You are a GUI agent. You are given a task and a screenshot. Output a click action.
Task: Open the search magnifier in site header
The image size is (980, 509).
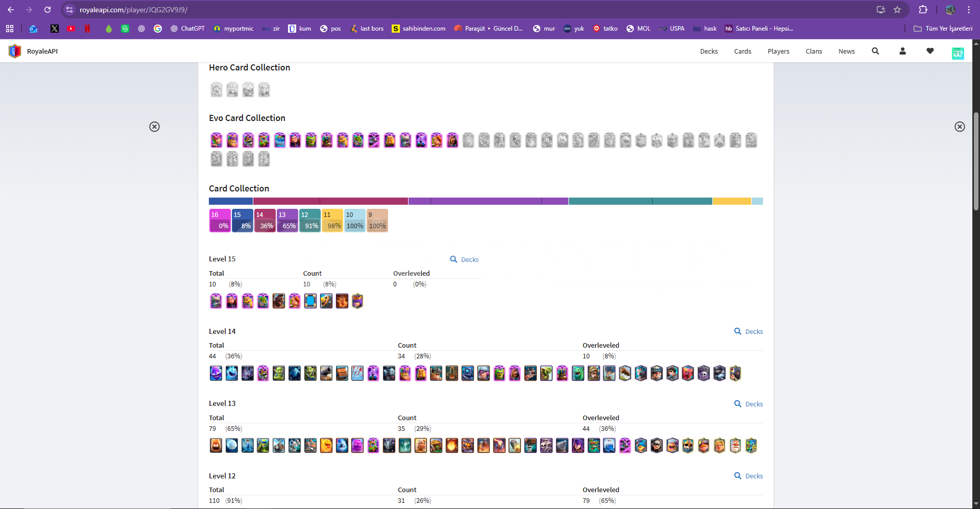click(x=875, y=51)
